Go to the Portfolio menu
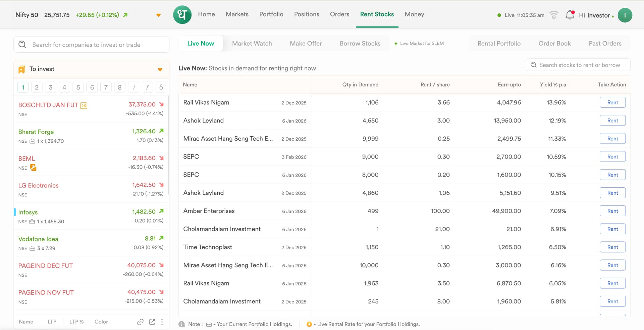The image size is (644, 330). (x=271, y=14)
